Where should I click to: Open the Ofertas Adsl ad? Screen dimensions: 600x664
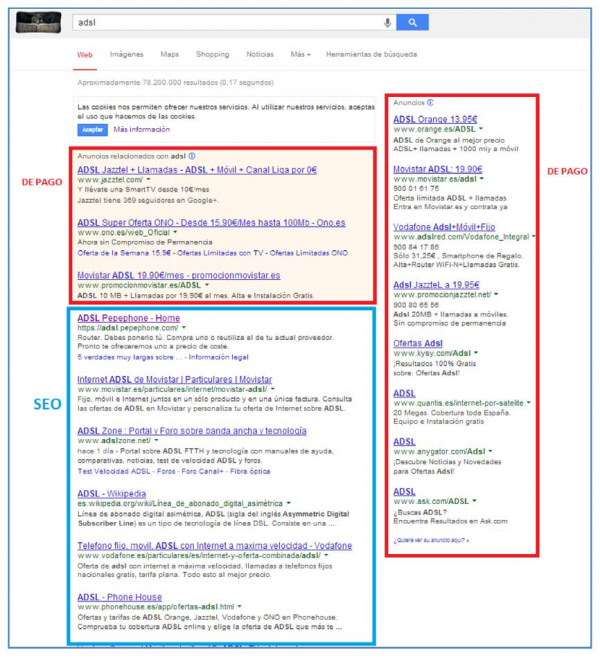(x=418, y=343)
